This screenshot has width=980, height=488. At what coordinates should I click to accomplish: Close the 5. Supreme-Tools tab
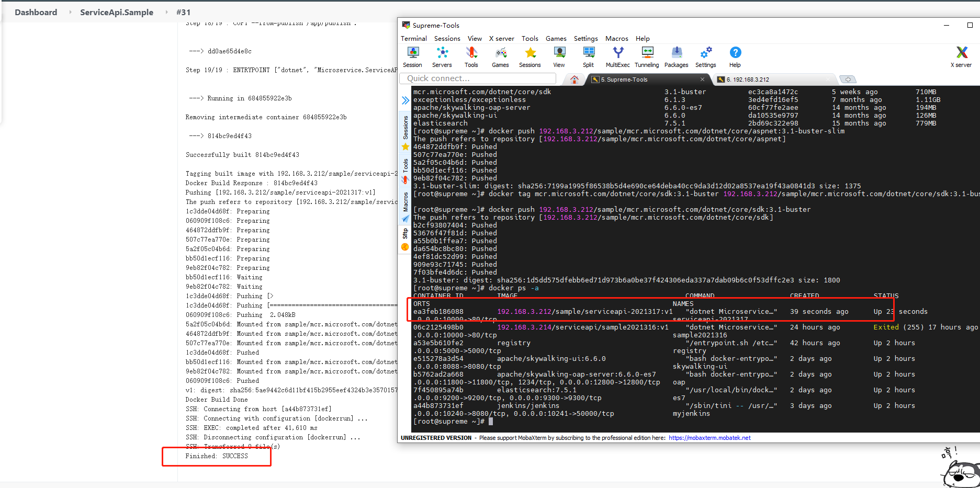(x=702, y=80)
